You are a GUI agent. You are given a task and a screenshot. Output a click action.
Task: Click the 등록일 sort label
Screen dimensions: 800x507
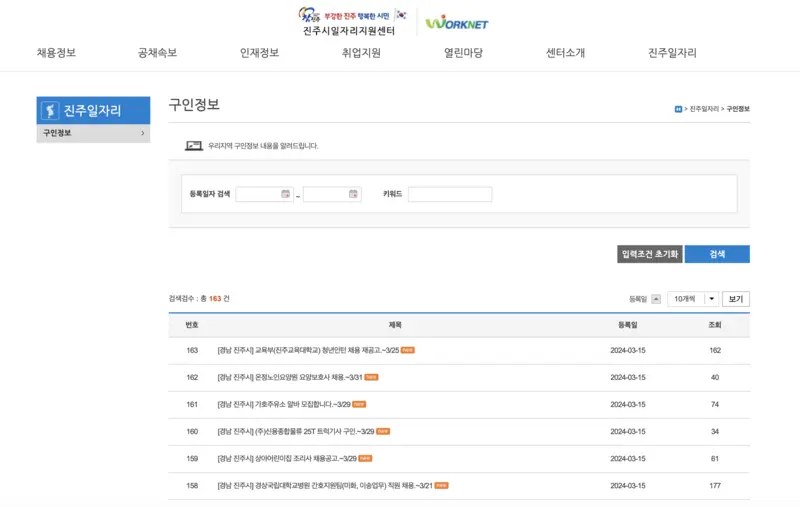point(638,299)
